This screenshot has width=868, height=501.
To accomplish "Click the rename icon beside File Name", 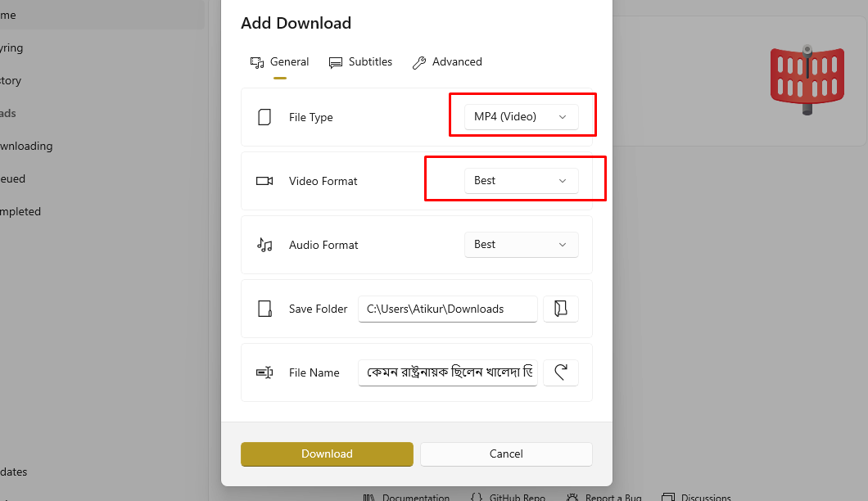I will pos(264,372).
